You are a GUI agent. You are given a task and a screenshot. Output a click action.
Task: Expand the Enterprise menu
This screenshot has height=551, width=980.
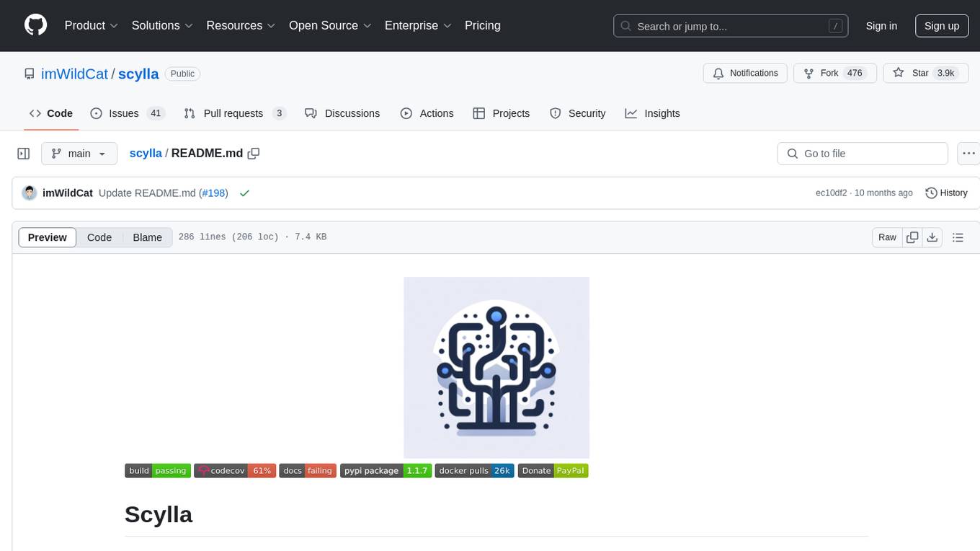pos(418,25)
